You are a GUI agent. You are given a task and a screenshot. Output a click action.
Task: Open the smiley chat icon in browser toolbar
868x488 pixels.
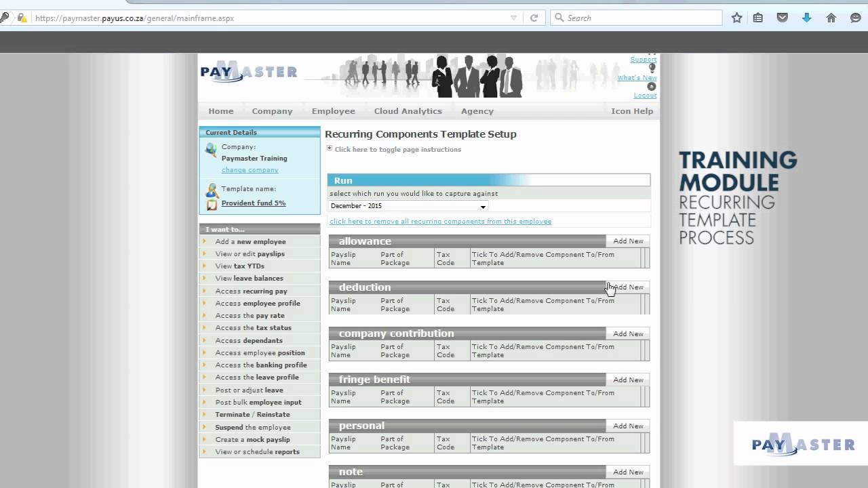point(856,18)
